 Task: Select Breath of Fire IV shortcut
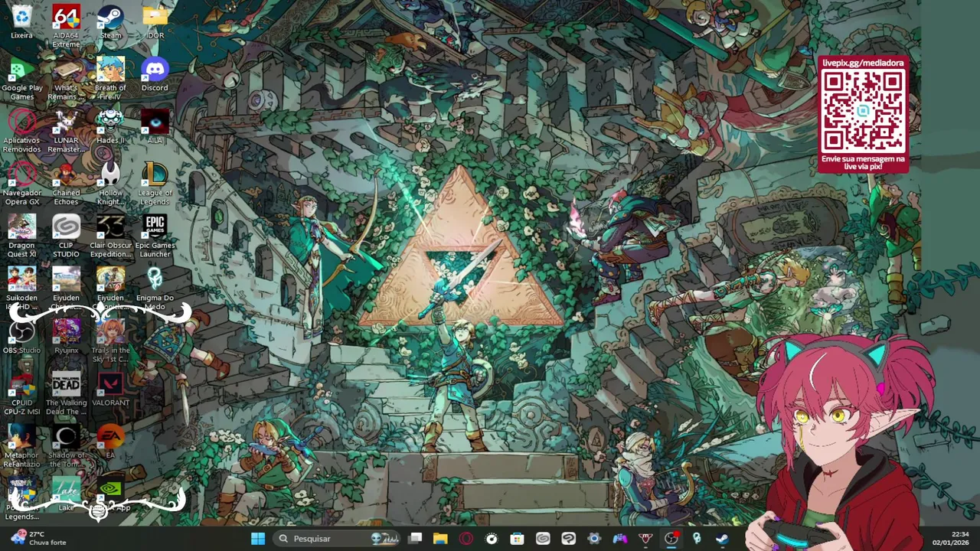click(110, 79)
